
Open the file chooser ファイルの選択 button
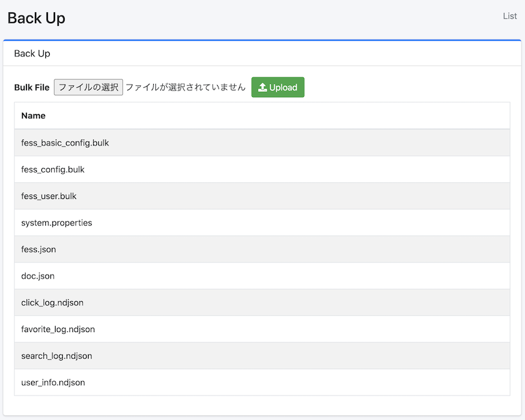pyautogui.click(x=88, y=87)
